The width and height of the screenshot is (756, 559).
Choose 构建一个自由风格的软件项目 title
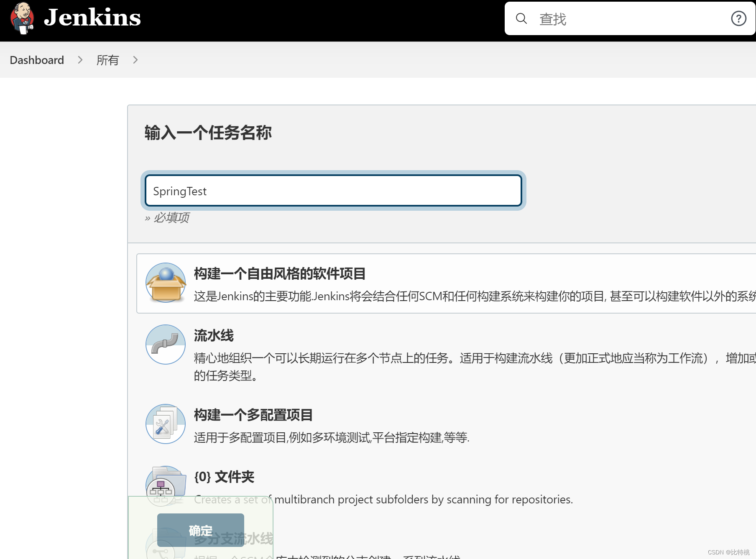coord(280,274)
